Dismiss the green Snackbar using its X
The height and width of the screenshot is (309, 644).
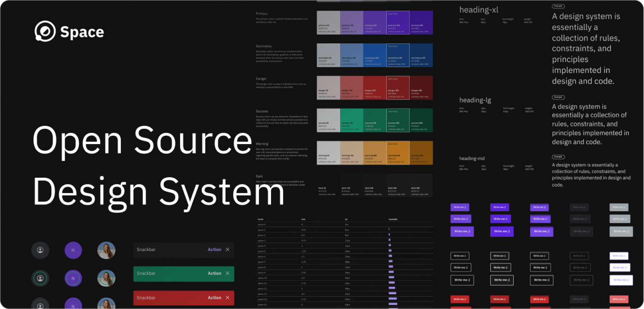pyautogui.click(x=228, y=273)
